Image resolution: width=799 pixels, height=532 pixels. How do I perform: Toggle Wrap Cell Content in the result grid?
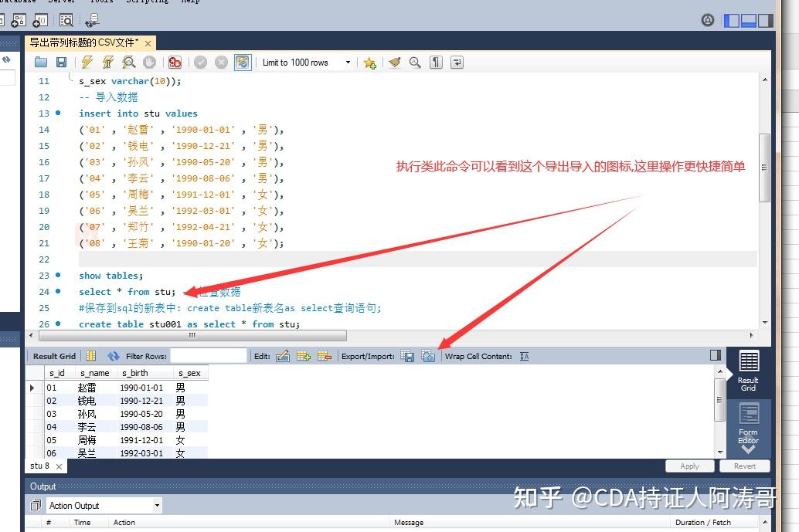[x=524, y=356]
